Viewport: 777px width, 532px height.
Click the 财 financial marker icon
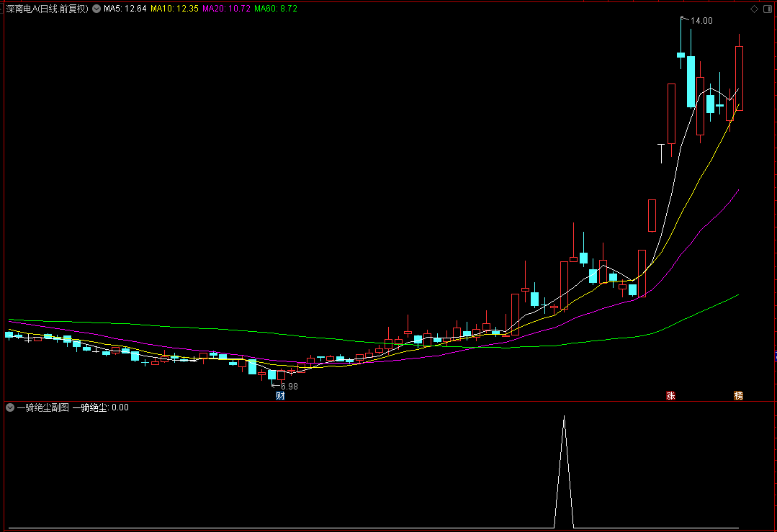pos(280,396)
